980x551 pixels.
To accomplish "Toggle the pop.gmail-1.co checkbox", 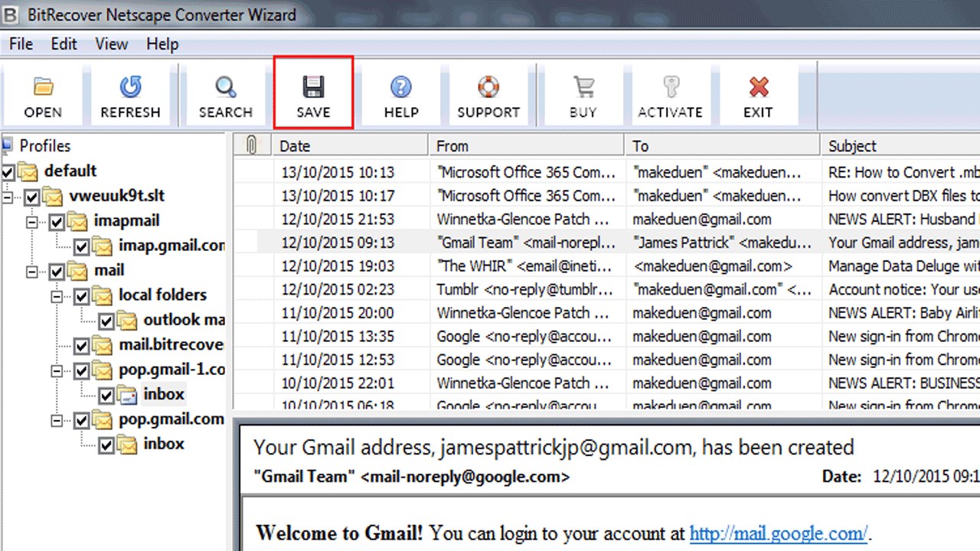I will [82, 371].
